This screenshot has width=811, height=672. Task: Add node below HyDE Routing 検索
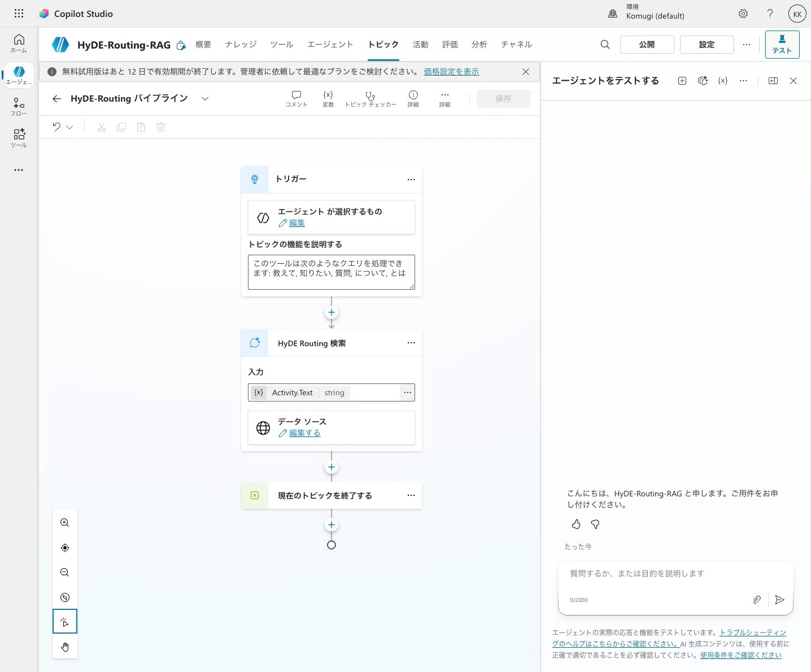point(332,467)
